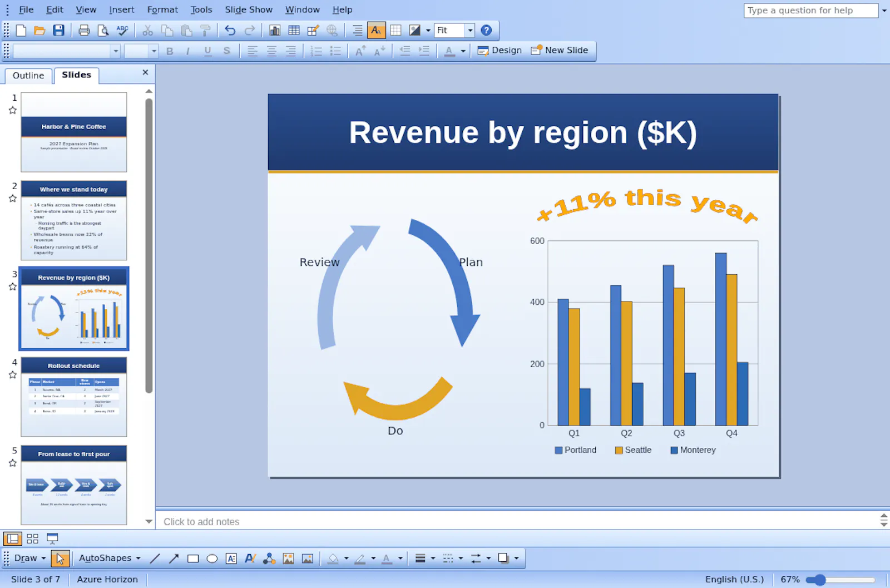The height and width of the screenshot is (588, 890).
Task: Insert a chart using toolbar chart icon
Action: coord(275,30)
